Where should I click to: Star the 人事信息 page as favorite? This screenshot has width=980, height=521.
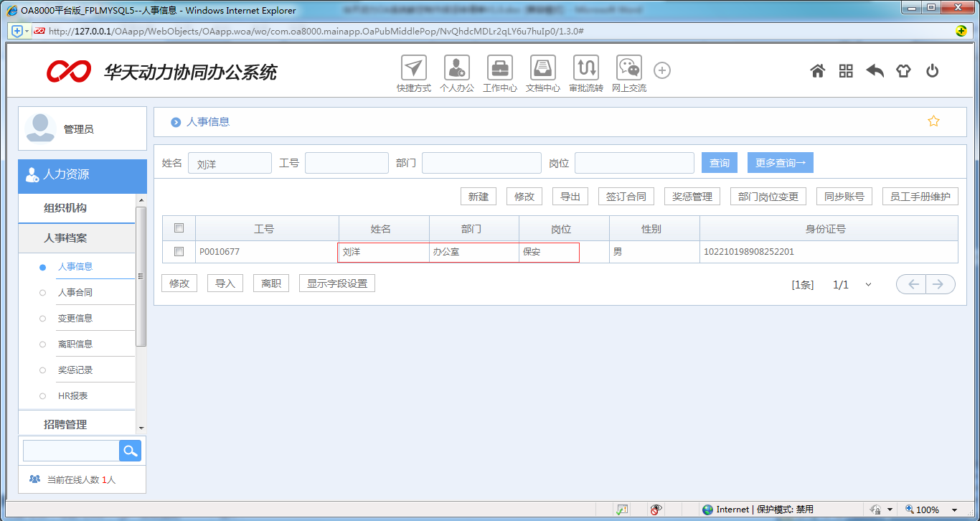(x=933, y=121)
